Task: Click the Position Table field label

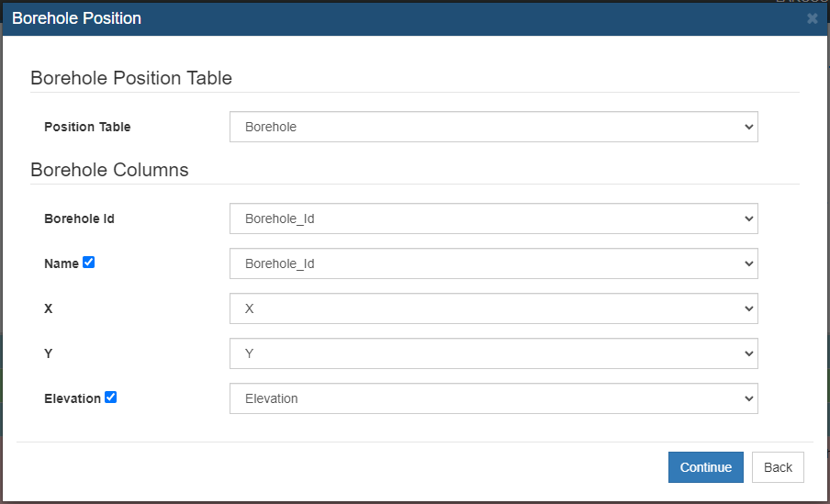Action: click(87, 127)
